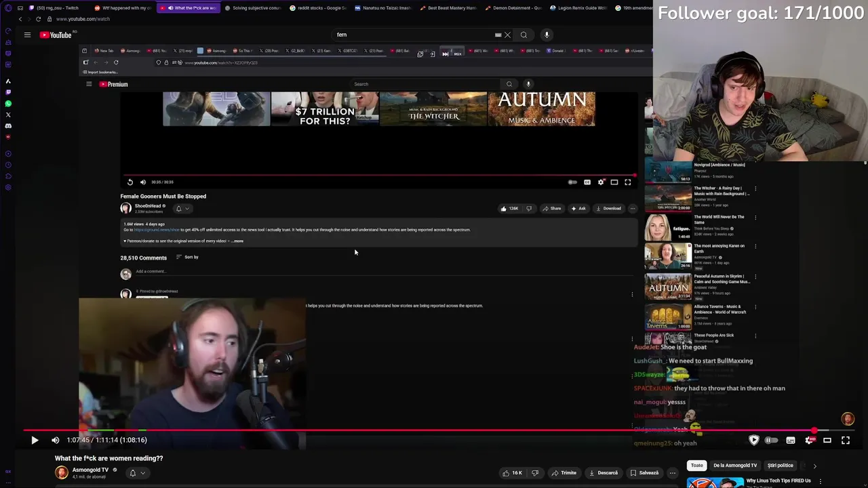Image resolution: width=868 pixels, height=488 pixels.
Task: Open $7 Trillion For This thumbnail
Action: pyautogui.click(x=325, y=109)
